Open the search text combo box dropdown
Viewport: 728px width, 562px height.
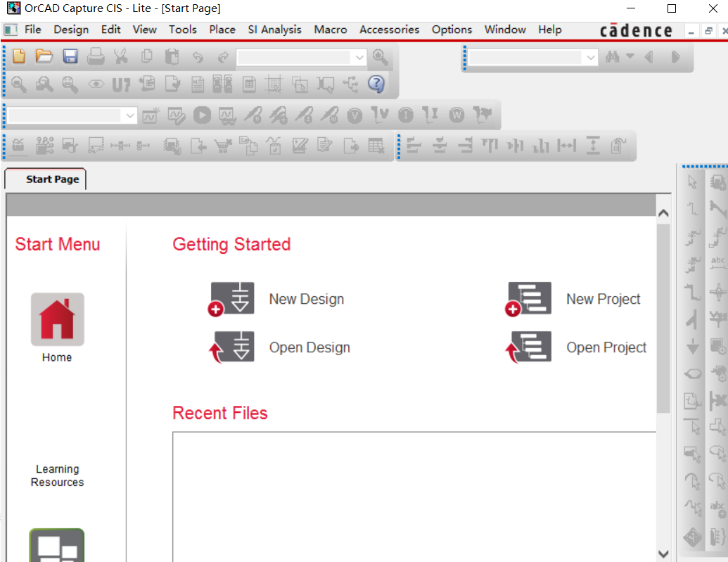point(591,58)
